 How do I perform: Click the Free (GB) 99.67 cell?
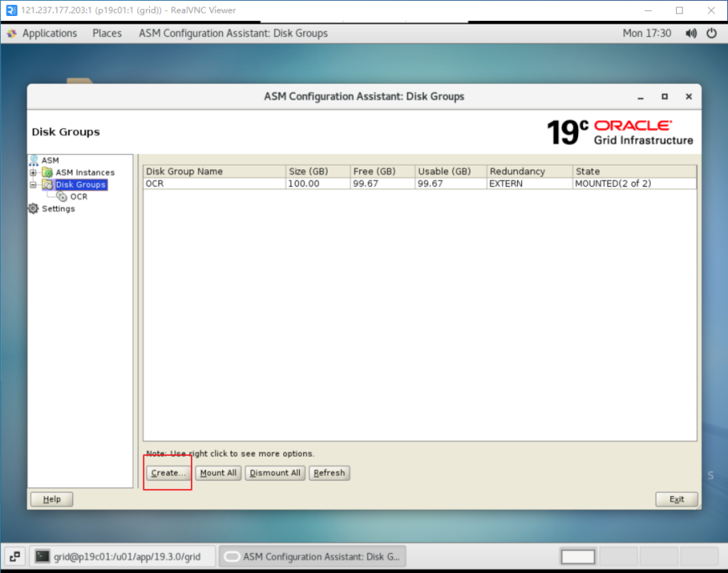[383, 183]
